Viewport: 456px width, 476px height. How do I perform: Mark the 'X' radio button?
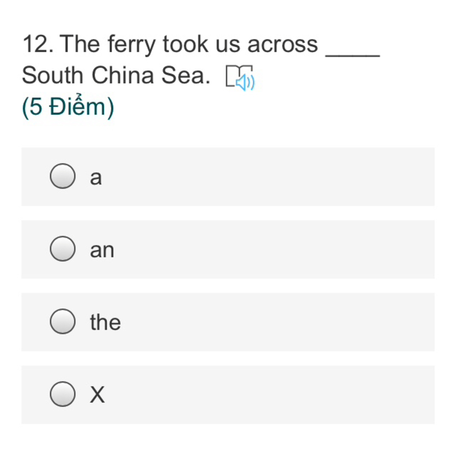pyautogui.click(x=62, y=394)
